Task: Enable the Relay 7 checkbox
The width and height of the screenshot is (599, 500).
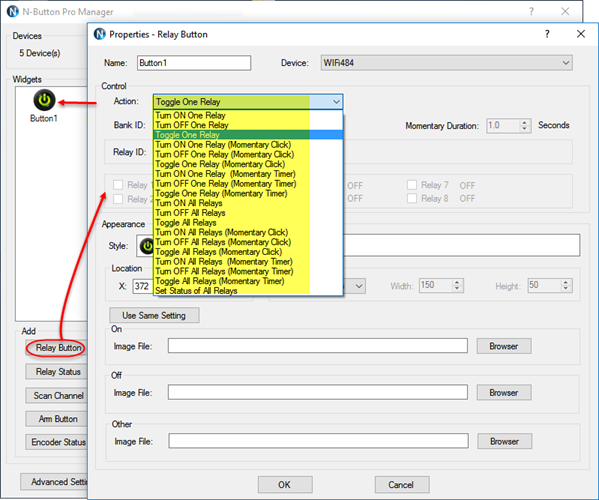Action: tap(412, 185)
